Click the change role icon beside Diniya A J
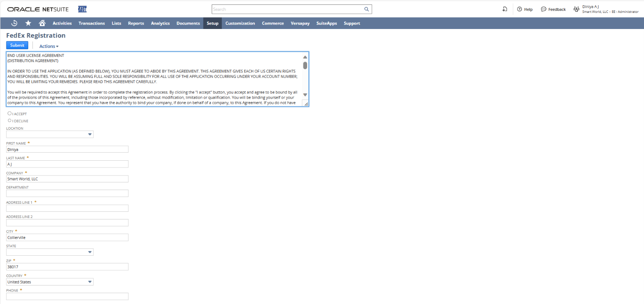 pos(576,9)
